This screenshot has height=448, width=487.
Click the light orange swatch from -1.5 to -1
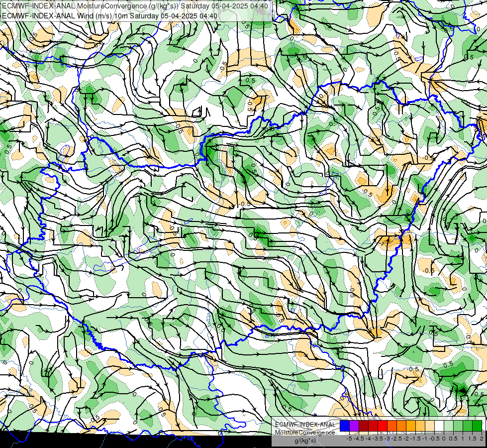tap(420, 426)
